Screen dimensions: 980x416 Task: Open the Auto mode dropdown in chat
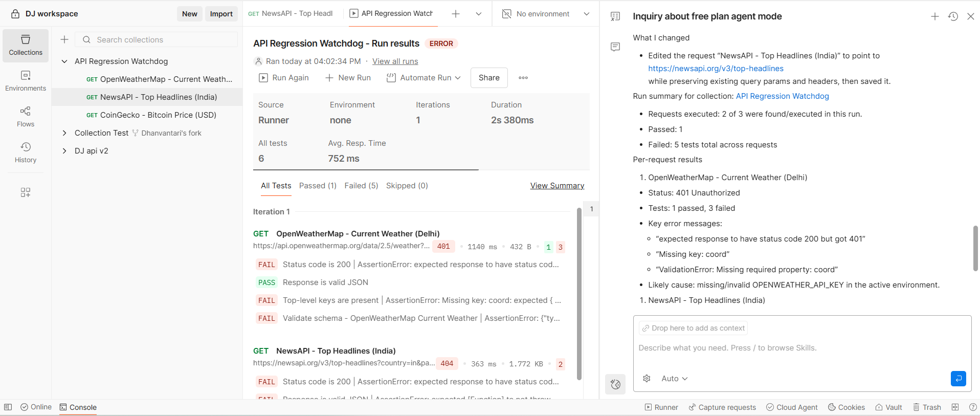pos(675,379)
